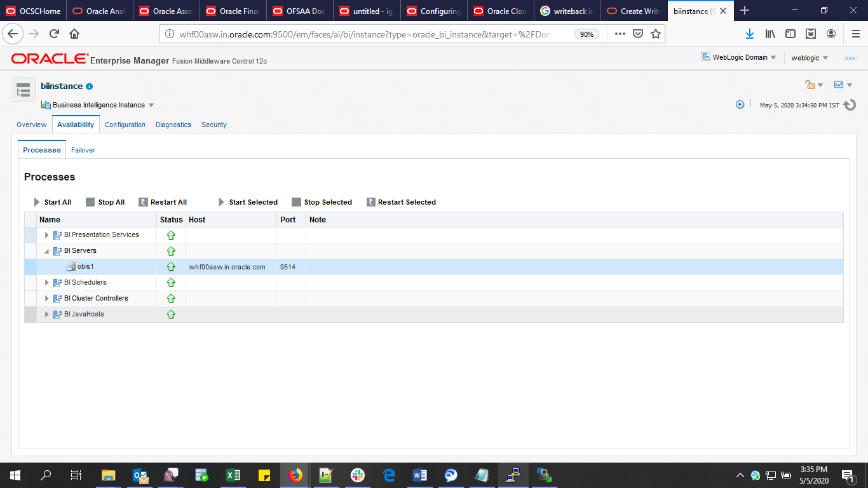868x488 pixels.
Task: Click the Port column header
Action: tap(291, 220)
